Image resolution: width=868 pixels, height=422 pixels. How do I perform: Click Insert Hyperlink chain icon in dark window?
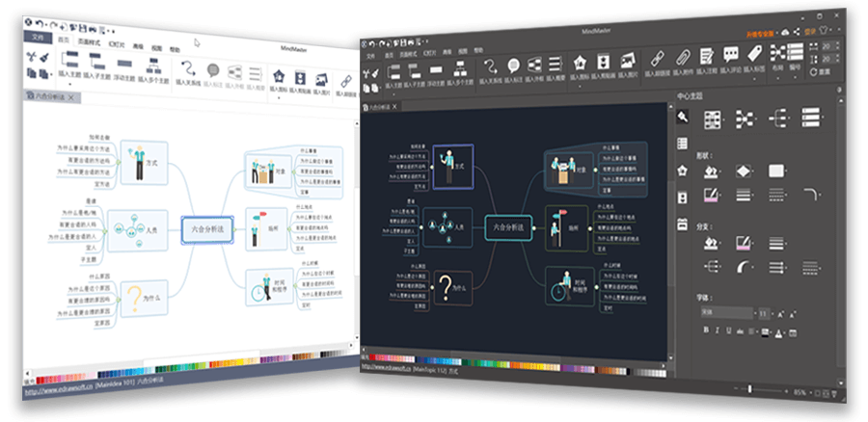(657, 58)
